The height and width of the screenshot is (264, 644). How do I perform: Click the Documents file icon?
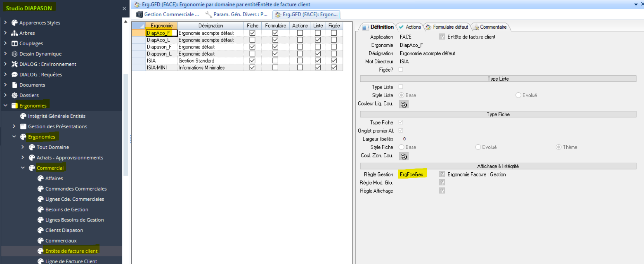tap(15, 85)
